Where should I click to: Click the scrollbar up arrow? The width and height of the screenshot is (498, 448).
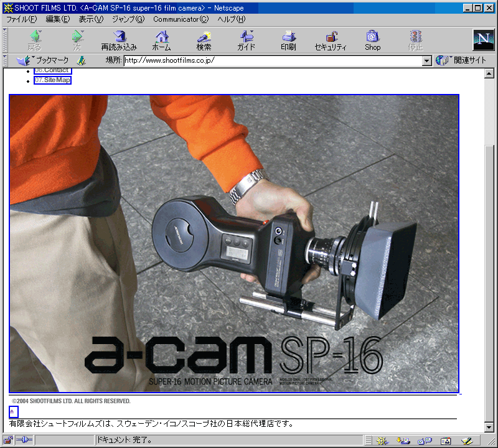click(x=489, y=73)
